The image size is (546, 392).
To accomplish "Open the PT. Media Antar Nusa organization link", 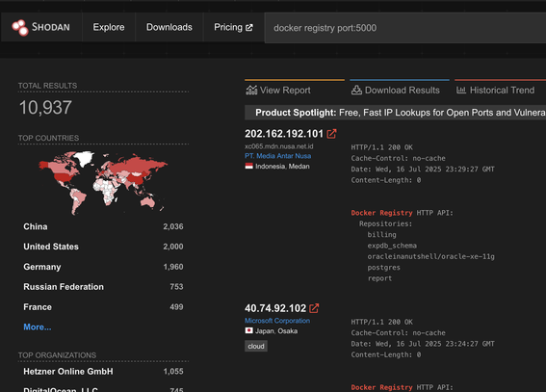I will [278, 156].
